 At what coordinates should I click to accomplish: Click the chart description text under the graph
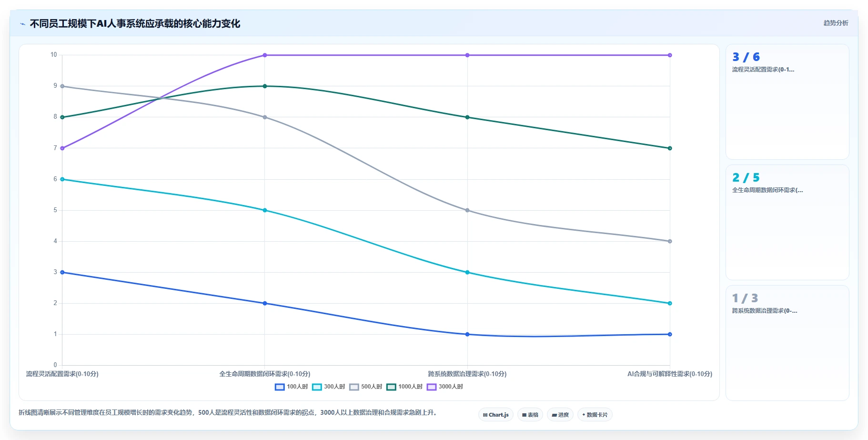(228, 413)
